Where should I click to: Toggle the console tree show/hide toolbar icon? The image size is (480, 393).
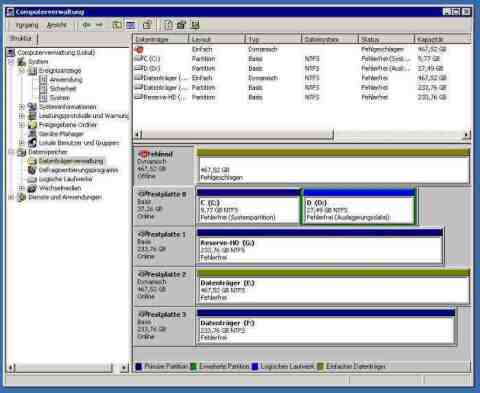tap(131, 25)
